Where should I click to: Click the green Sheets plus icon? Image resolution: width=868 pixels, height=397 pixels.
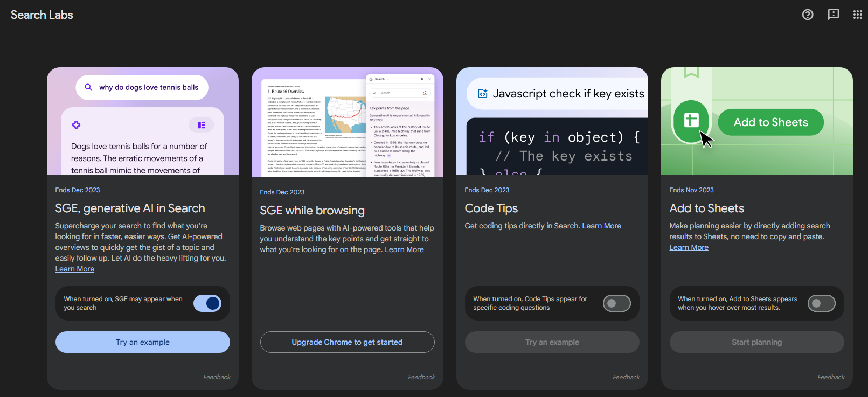[x=691, y=121]
